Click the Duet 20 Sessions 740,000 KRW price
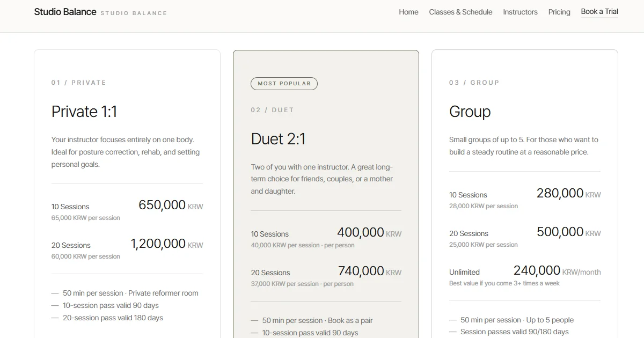This screenshot has height=338, width=644. tap(370, 271)
